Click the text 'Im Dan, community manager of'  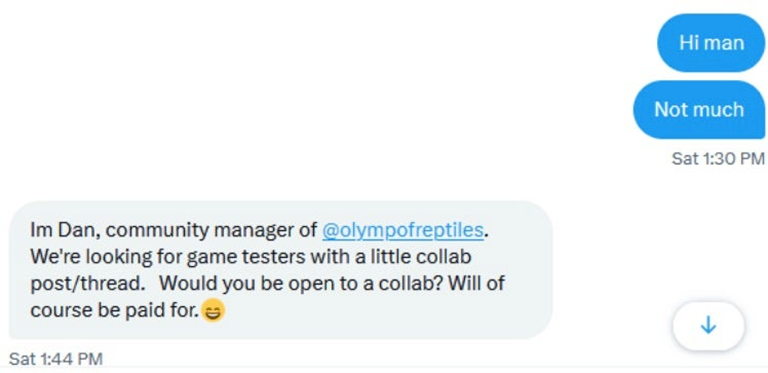pyautogui.click(x=174, y=230)
